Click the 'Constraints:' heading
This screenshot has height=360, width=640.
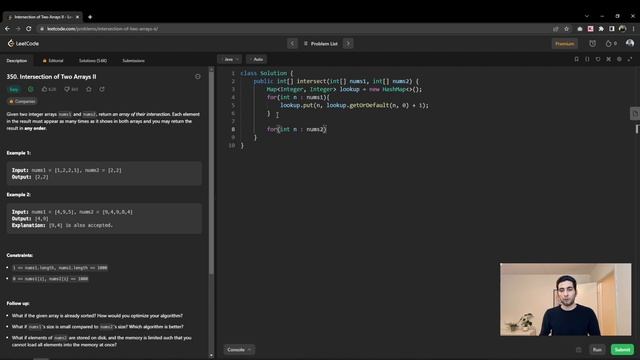point(20,255)
